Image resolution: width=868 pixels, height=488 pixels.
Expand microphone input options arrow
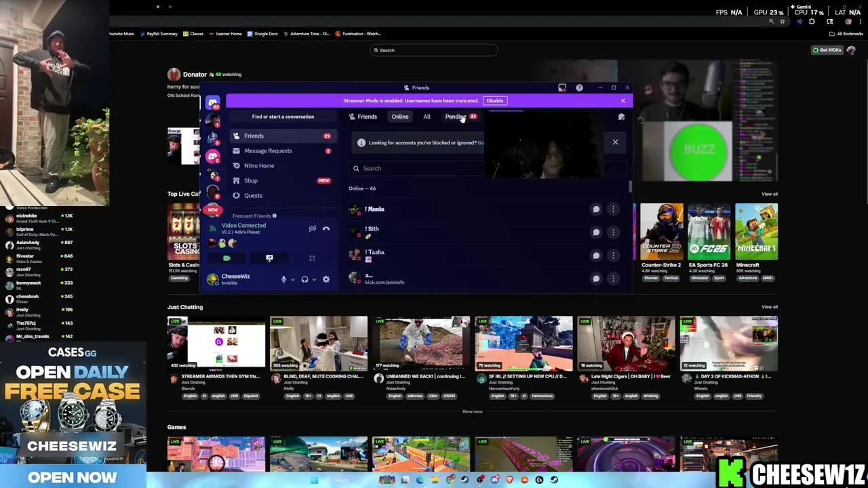click(293, 279)
